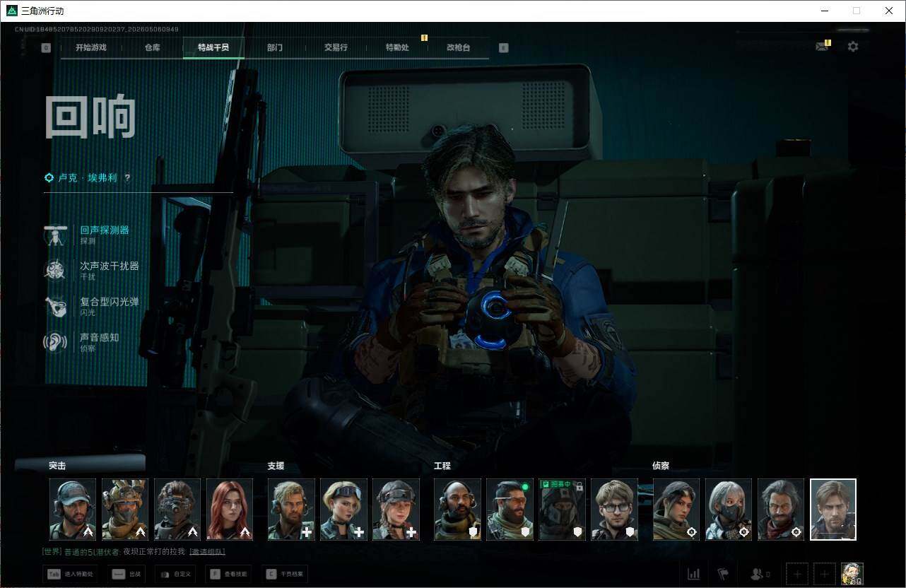Click the 三角洲行动 app icon in title bar

11,11
